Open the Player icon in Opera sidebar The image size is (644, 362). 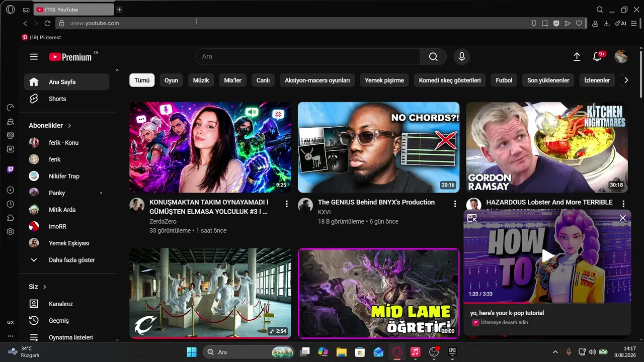(11, 190)
